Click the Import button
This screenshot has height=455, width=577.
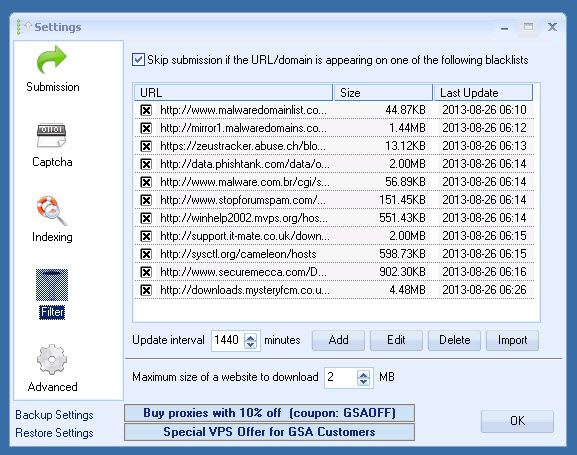(x=512, y=340)
